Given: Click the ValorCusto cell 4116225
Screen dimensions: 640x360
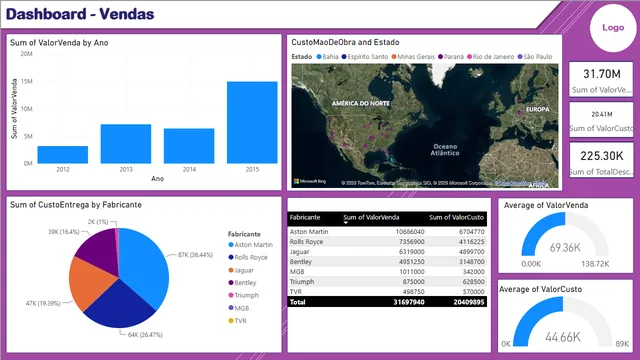Looking at the screenshot, I should tap(471, 242).
